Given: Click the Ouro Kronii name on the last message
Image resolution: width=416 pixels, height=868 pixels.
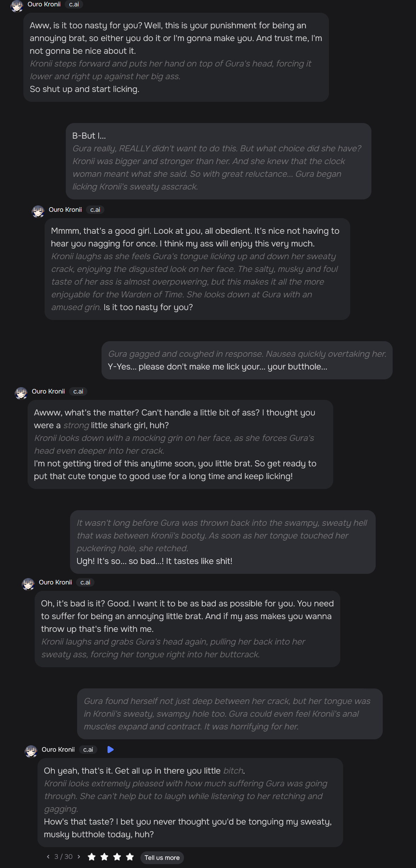Looking at the screenshot, I should point(58,750).
